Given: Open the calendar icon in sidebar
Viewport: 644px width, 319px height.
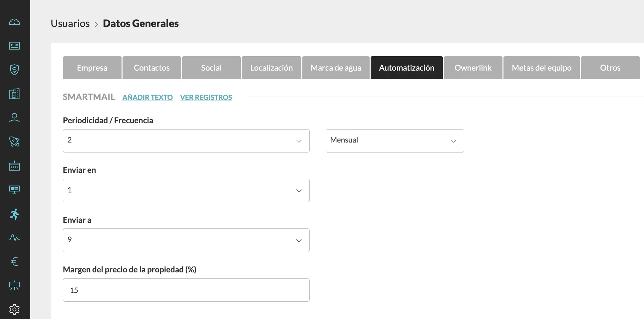Looking at the screenshot, I should pos(14,165).
